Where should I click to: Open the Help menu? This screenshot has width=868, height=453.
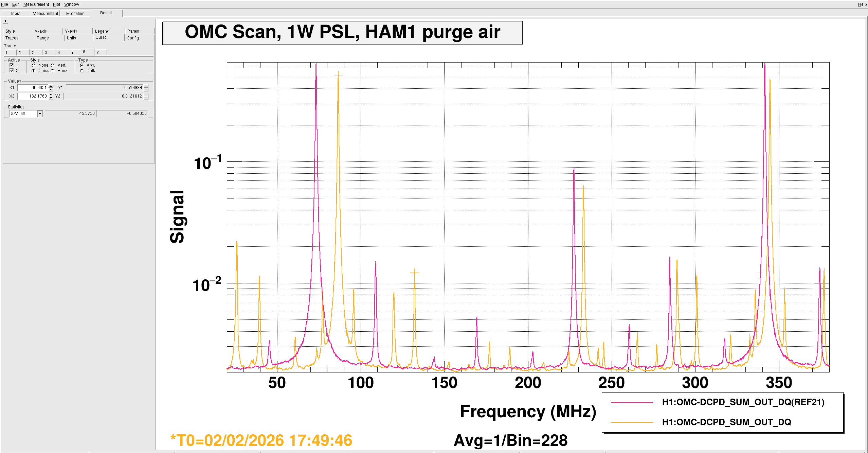point(862,4)
